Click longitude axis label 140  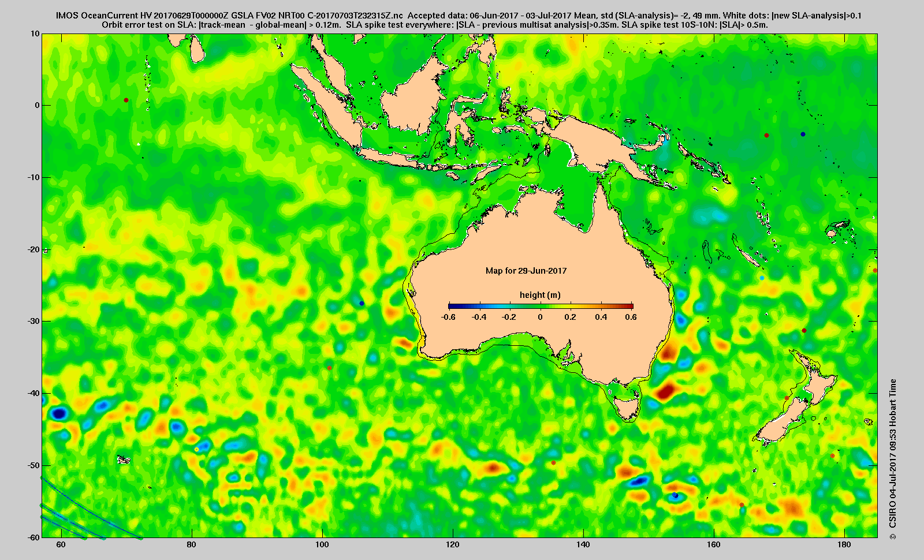583,545
